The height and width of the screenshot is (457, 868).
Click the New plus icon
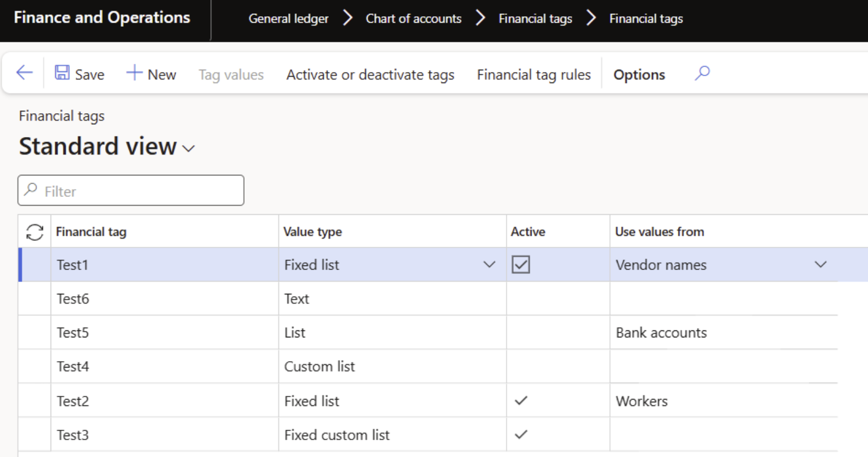pyautogui.click(x=134, y=74)
